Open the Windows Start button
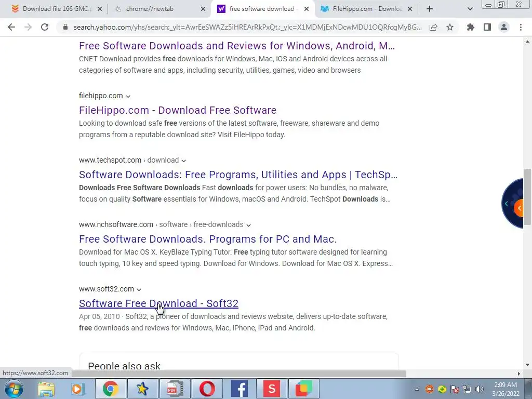 click(14, 389)
